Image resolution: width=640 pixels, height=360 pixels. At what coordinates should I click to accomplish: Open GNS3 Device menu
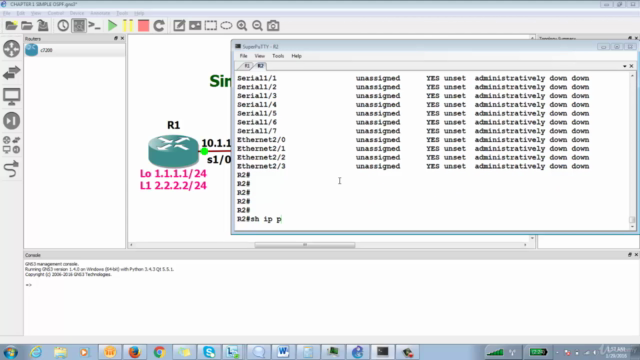point(77,13)
